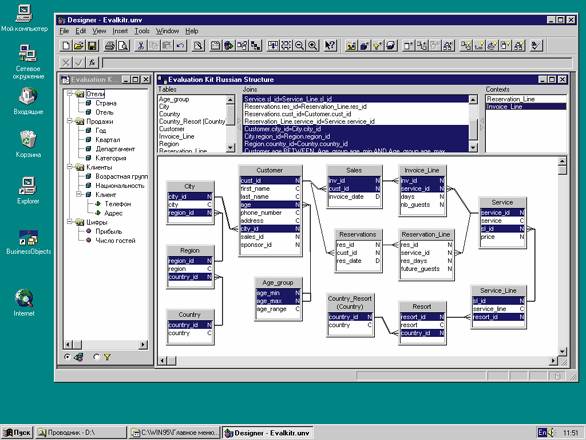The height and width of the screenshot is (440, 586).
Task: Collapse the Цифры class node
Action: (x=70, y=222)
